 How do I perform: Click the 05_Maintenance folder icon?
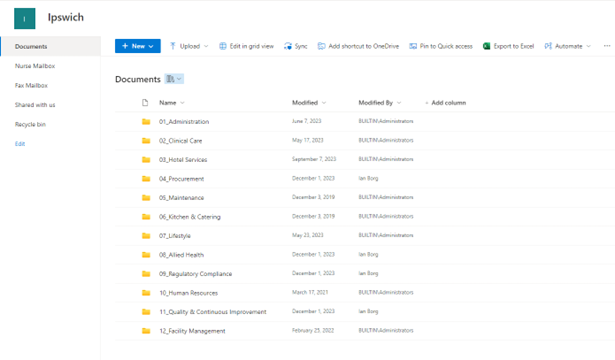coord(146,198)
